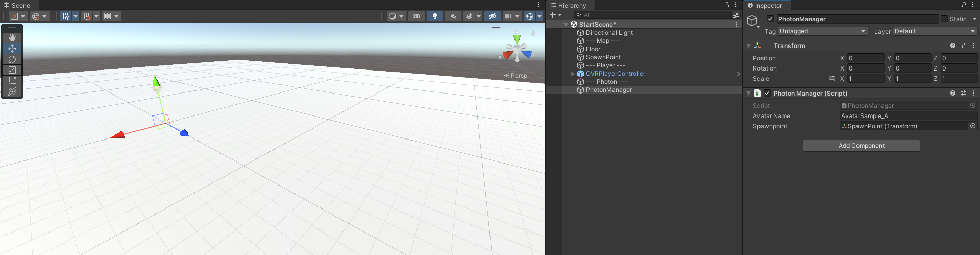Select the combined Transform tool
The height and width of the screenshot is (255, 980).
pos(12,91)
